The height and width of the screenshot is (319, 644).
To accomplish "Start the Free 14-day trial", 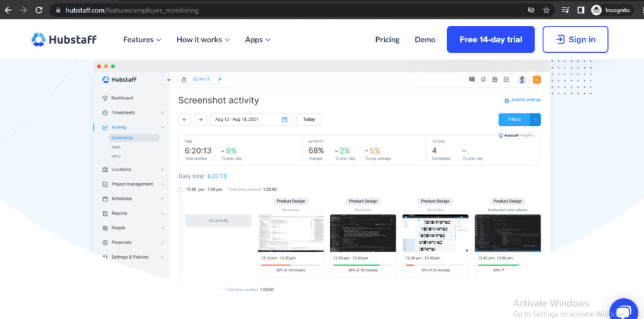I will [x=491, y=40].
